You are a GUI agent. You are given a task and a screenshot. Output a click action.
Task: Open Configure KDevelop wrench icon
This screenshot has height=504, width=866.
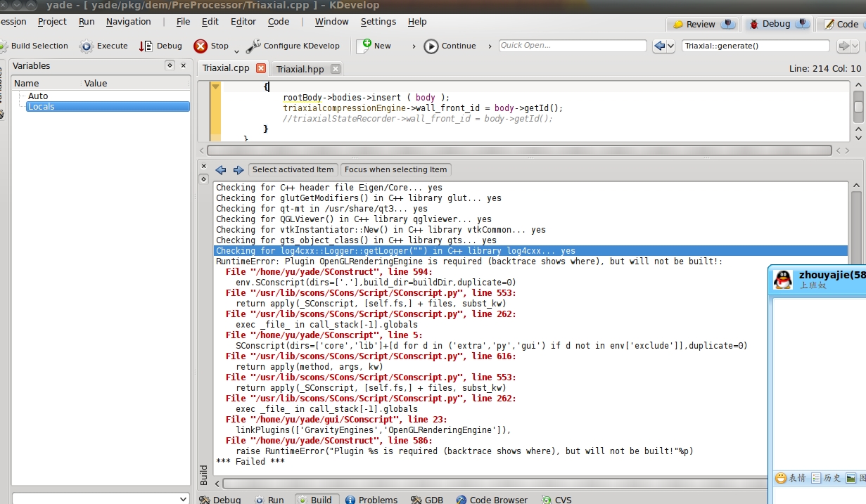click(253, 46)
